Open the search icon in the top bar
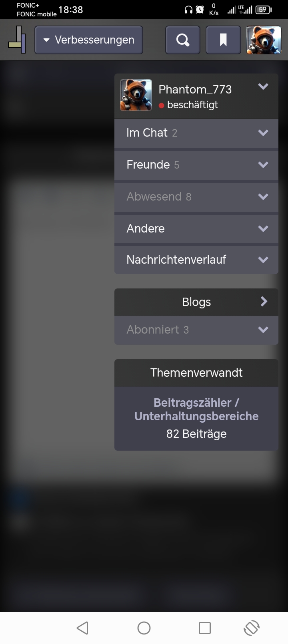The image size is (288, 644). (x=183, y=40)
